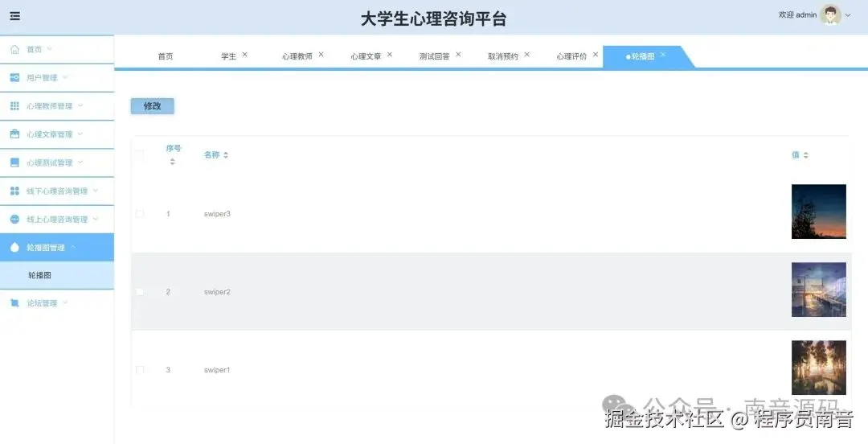Toggle the select-all checkbox in table header
Viewport: 868px width, 444px height.
(x=140, y=155)
